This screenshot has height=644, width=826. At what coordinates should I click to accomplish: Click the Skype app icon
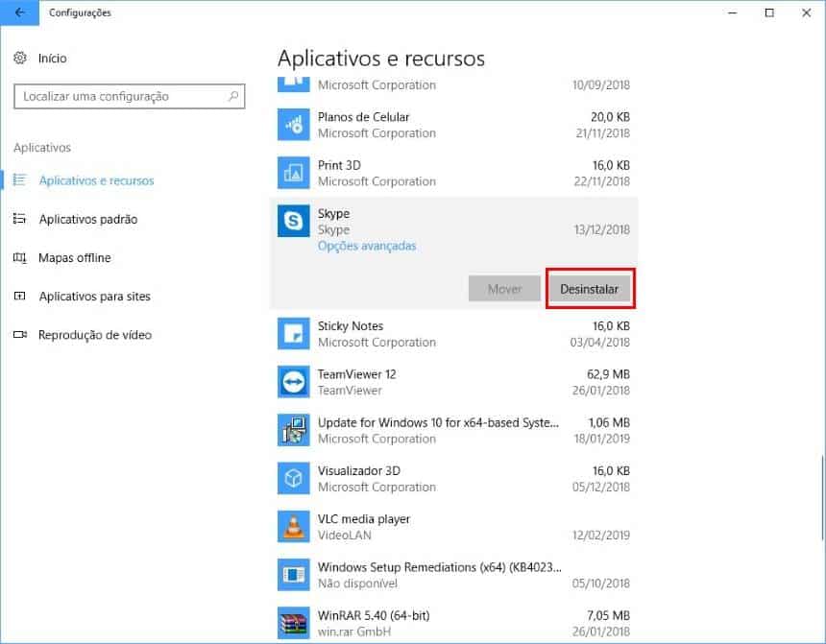tap(293, 221)
